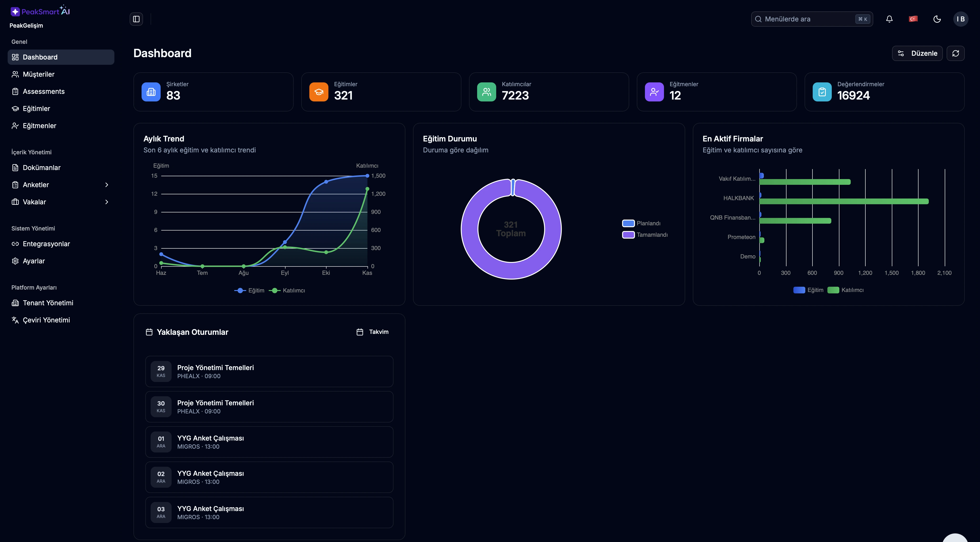Open the PeakGelişim tenant switcher
Viewport: 980px width, 542px height.
coord(26,25)
